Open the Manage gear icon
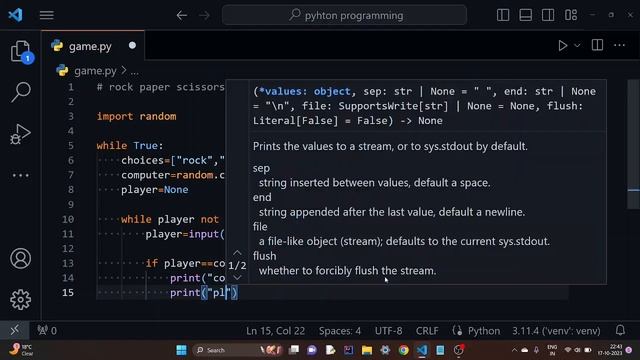Viewport: 640px width, 360px height. click(x=20, y=300)
